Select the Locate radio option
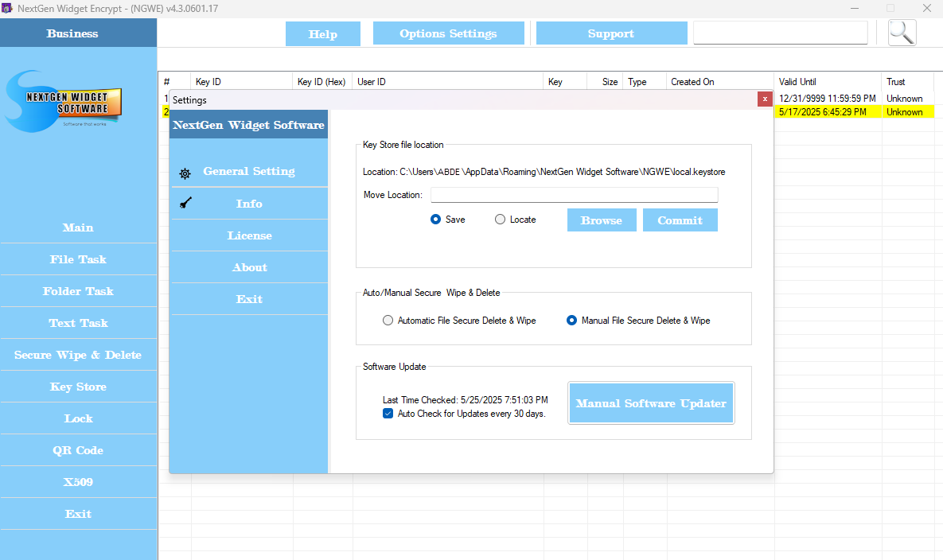The width and height of the screenshot is (943, 560). click(500, 220)
